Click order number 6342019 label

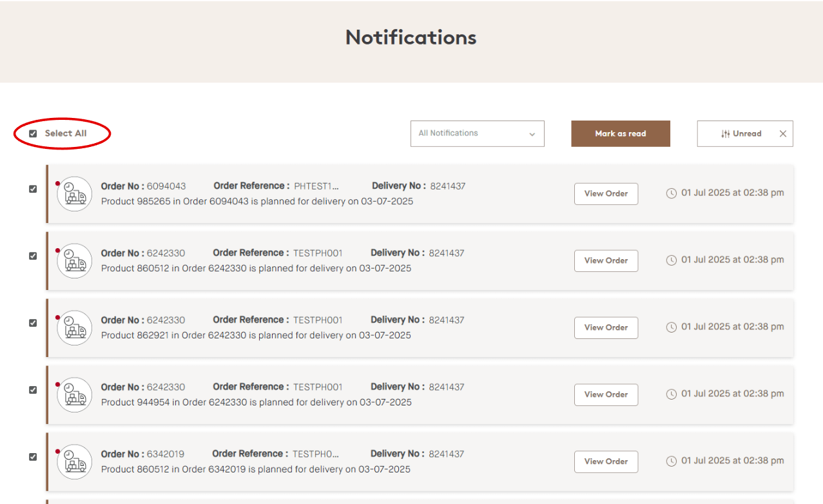tap(142, 454)
